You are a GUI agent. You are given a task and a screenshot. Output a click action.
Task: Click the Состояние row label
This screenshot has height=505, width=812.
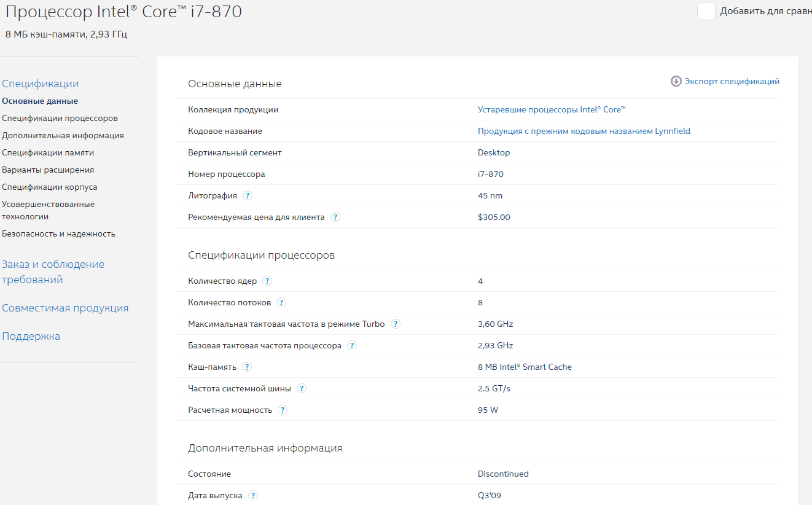tap(209, 474)
